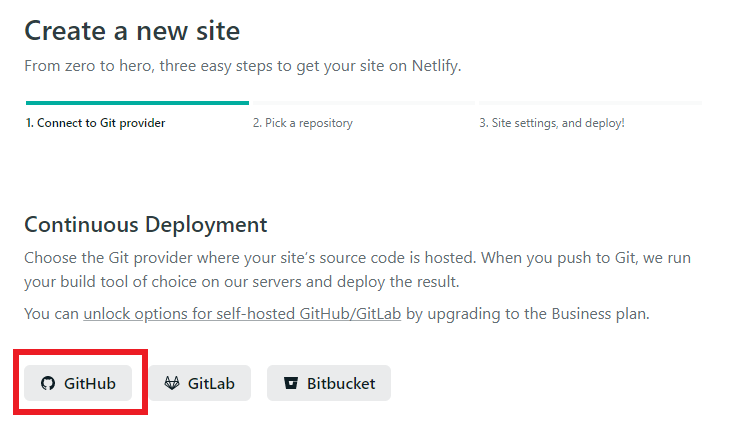
Task: Click the Create a new site heading
Action: (132, 31)
